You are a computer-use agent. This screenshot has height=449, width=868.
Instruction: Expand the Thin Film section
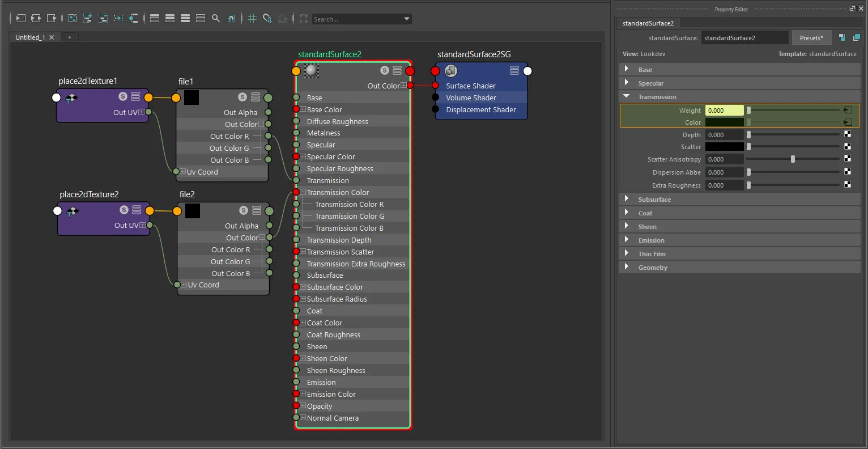click(739, 254)
